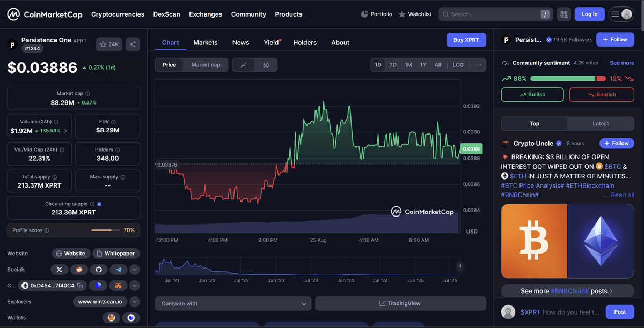The height and width of the screenshot is (328, 644).
Task: Set chart range to 1Y
Action: [x=423, y=65]
